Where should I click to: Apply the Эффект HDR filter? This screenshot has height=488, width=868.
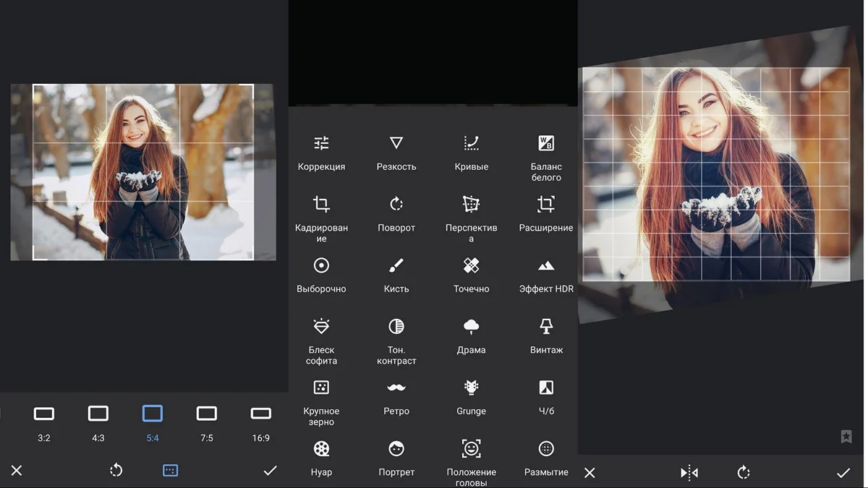(x=546, y=275)
